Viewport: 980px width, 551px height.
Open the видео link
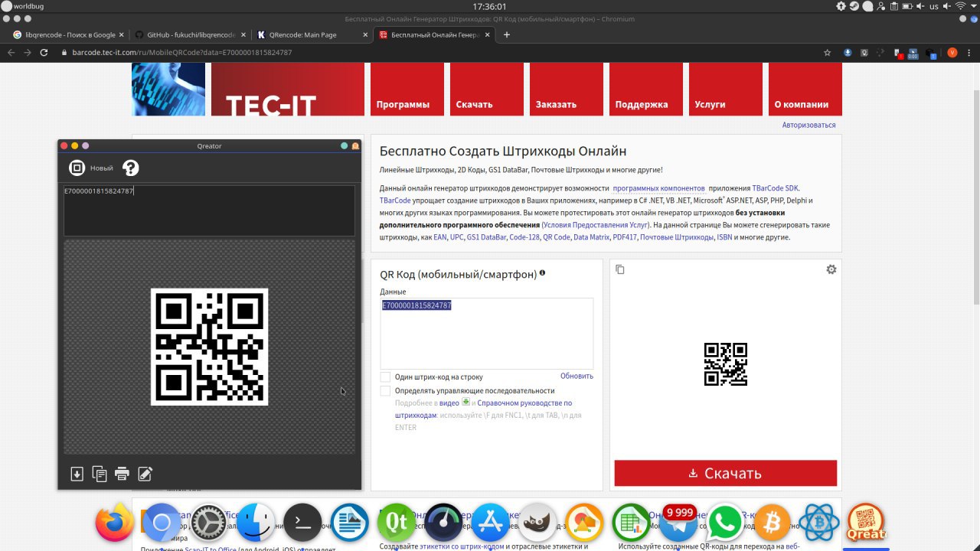pos(449,403)
